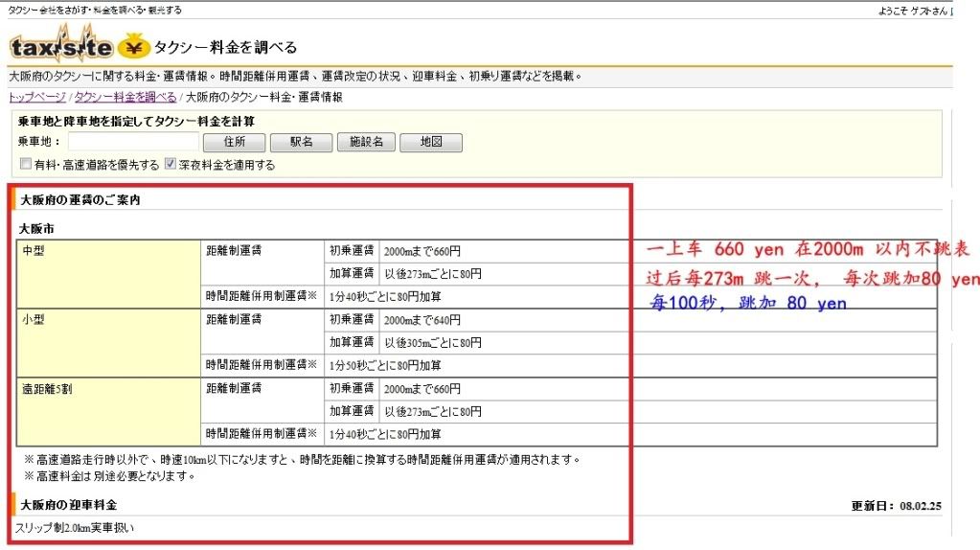The image size is (980, 550).
Task: Open the 地図 button
Action: click(430, 142)
